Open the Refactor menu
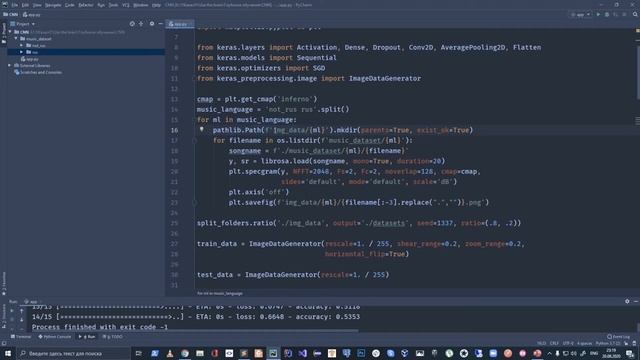640x360 pixels. point(86,5)
